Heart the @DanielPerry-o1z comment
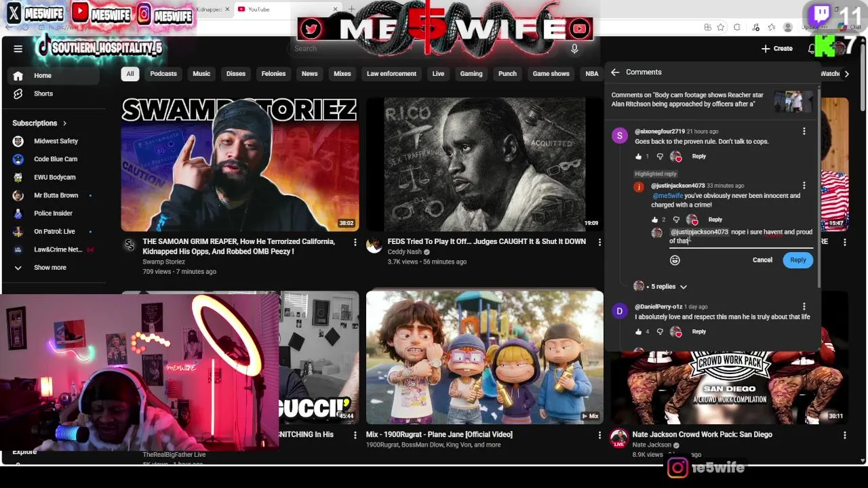 (x=676, y=331)
